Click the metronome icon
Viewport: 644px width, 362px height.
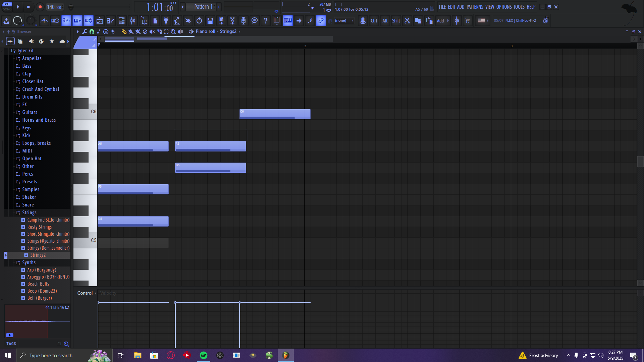(x=44, y=21)
